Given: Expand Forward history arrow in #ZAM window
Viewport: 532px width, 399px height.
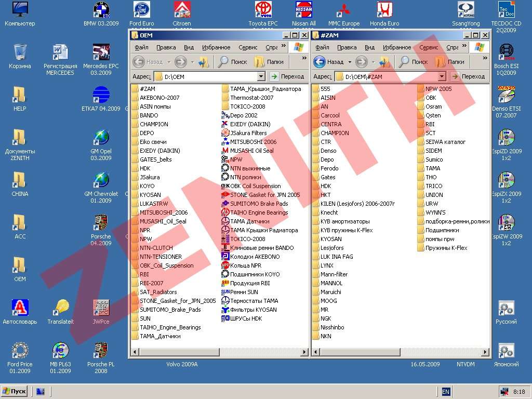Looking at the screenshot, I should pos(373,62).
